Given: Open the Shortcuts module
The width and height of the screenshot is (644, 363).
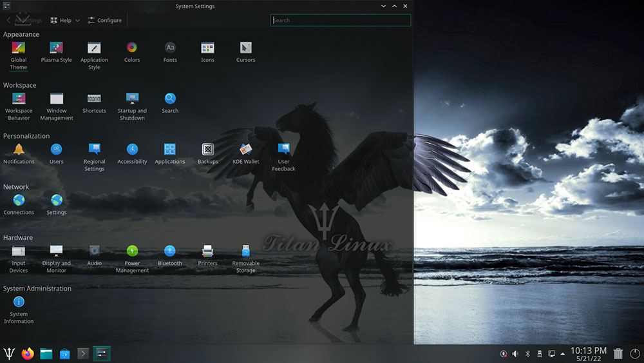Looking at the screenshot, I should coord(94,99).
